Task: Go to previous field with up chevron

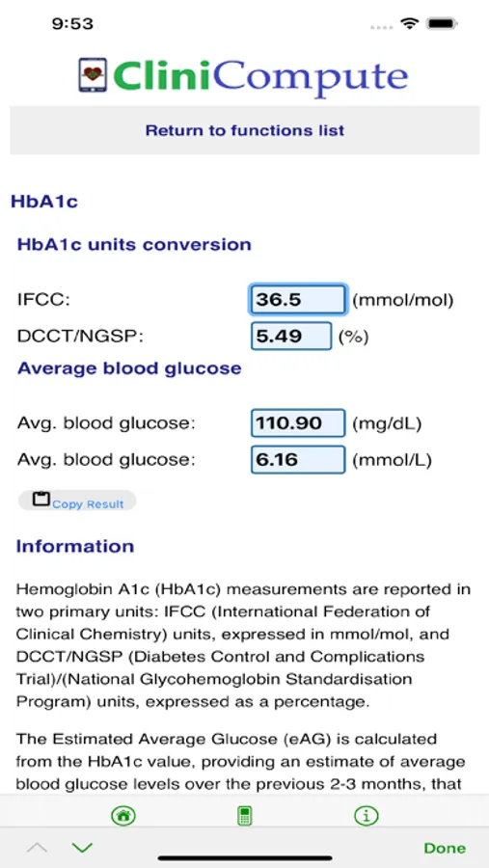Action: [37, 847]
